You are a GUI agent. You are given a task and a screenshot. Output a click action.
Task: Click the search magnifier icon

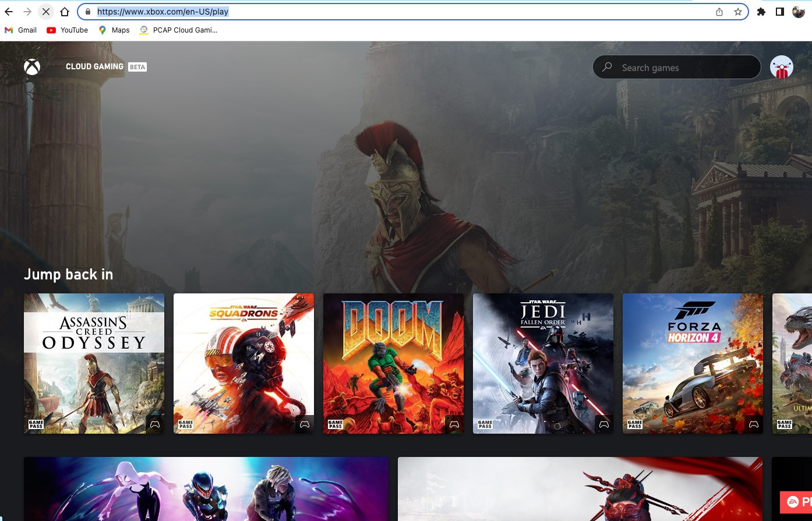coord(607,67)
